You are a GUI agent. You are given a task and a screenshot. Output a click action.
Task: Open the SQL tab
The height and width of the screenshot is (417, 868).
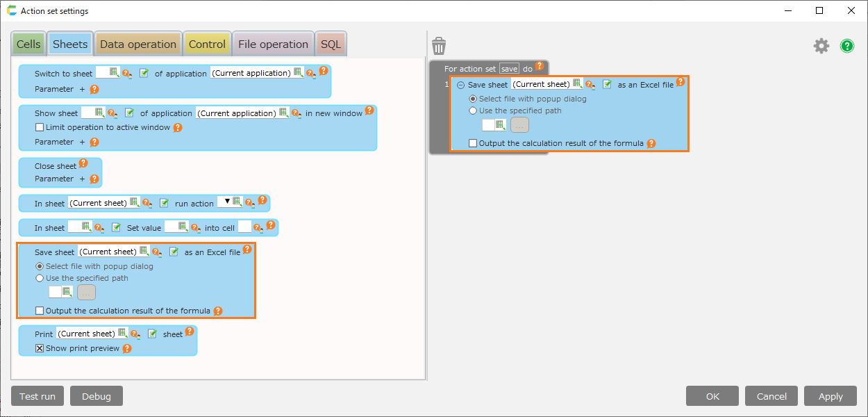point(331,44)
